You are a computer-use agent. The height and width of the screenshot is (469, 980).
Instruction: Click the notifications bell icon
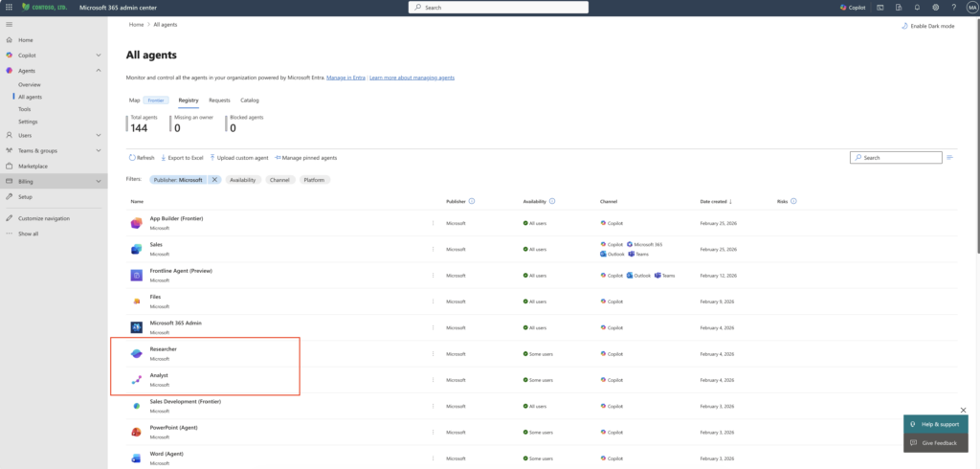coord(918,7)
